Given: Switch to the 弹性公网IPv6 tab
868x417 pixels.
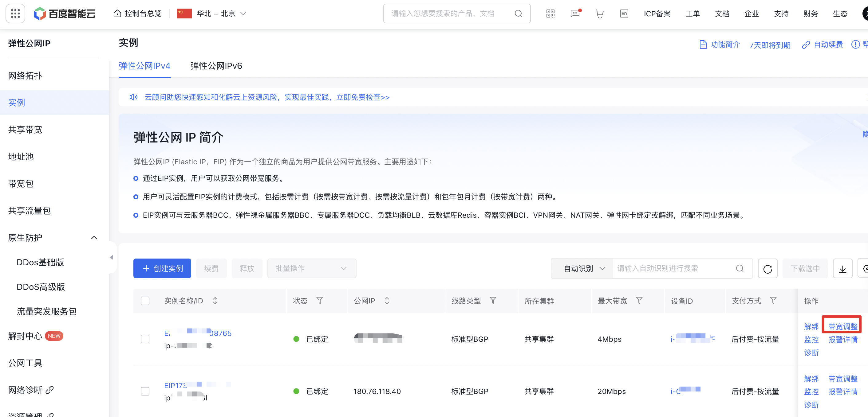Looking at the screenshot, I should click(216, 66).
